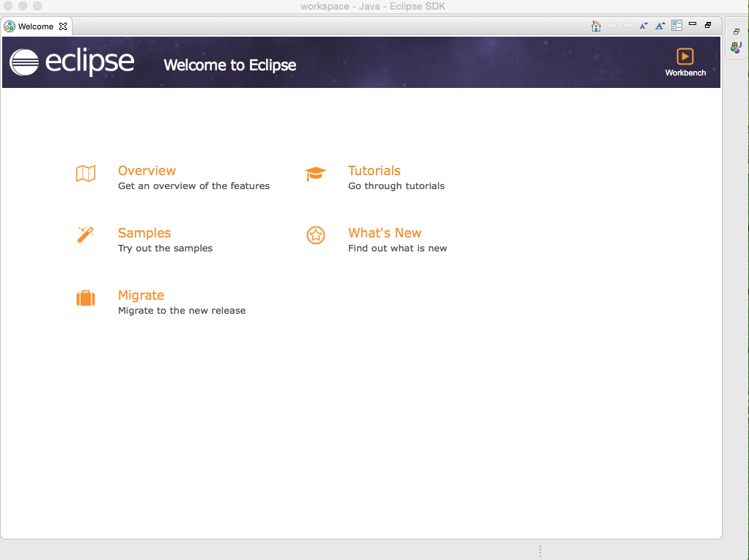Restore the trimmed stack in right sidebar

(x=737, y=32)
